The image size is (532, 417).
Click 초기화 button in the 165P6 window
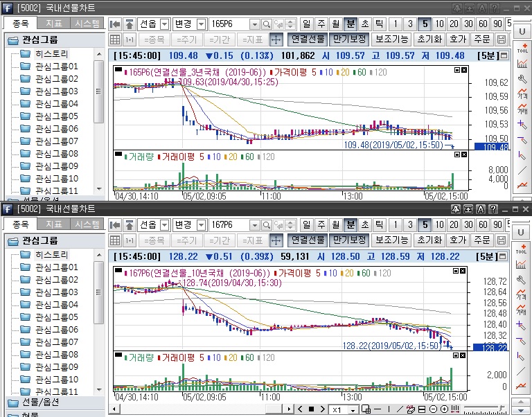[x=429, y=39]
